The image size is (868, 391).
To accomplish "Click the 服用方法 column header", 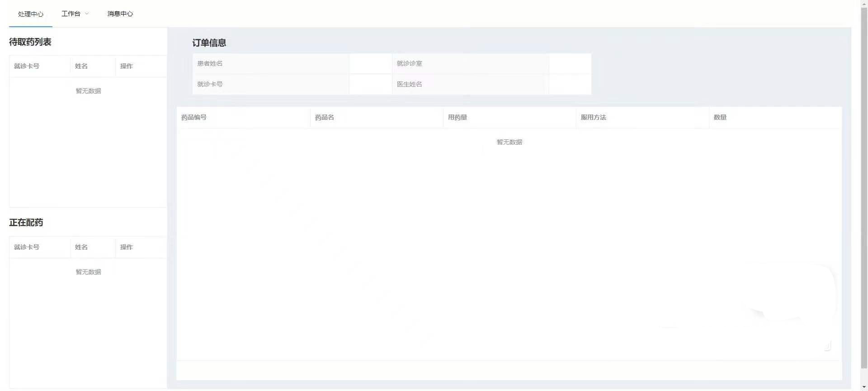I will coord(594,117).
